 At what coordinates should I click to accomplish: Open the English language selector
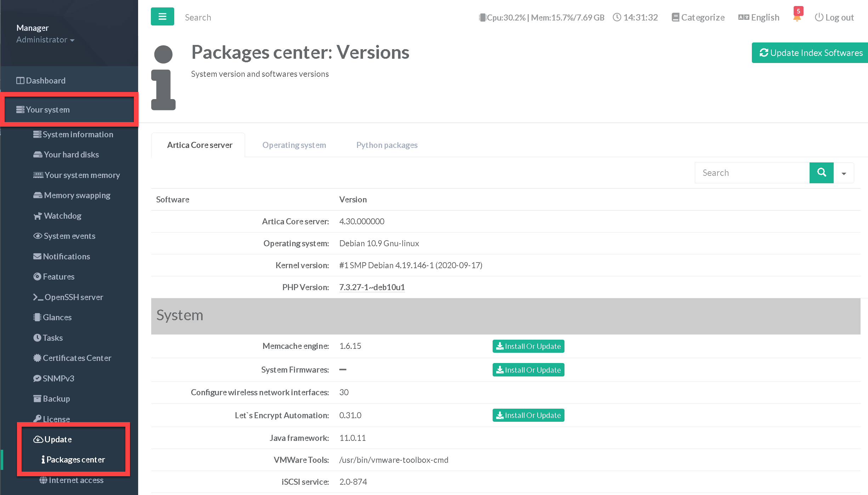click(759, 17)
